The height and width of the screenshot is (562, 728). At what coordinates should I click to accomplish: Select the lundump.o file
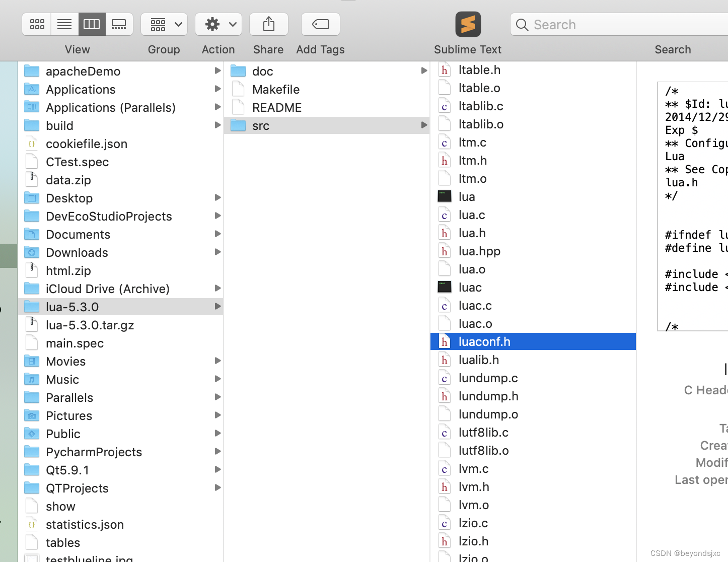pyautogui.click(x=533, y=414)
